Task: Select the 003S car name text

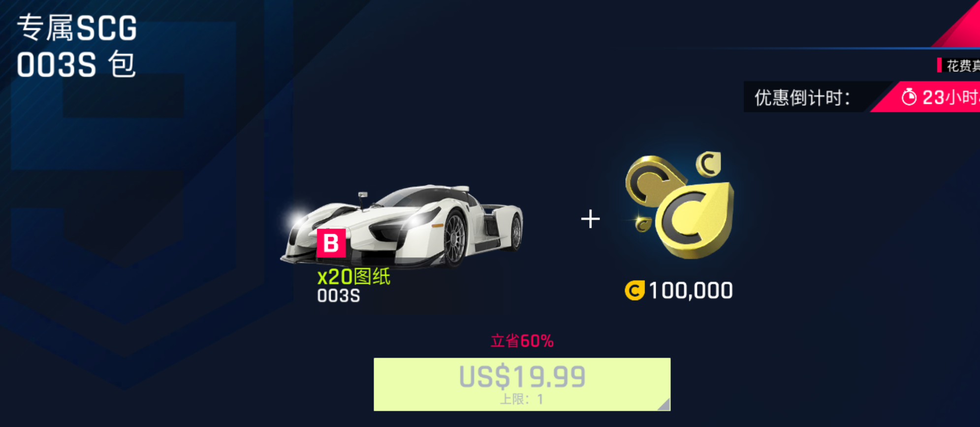Action: [339, 296]
